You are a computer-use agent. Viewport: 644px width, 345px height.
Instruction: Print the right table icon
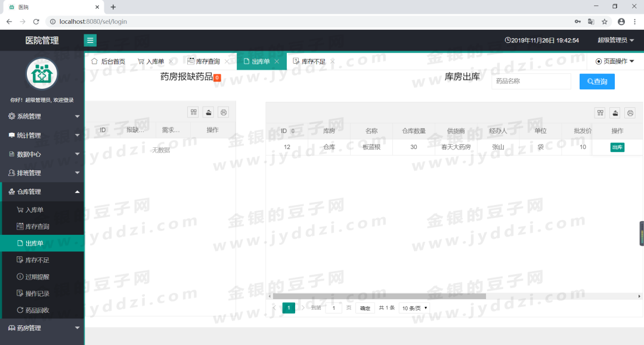click(x=630, y=113)
